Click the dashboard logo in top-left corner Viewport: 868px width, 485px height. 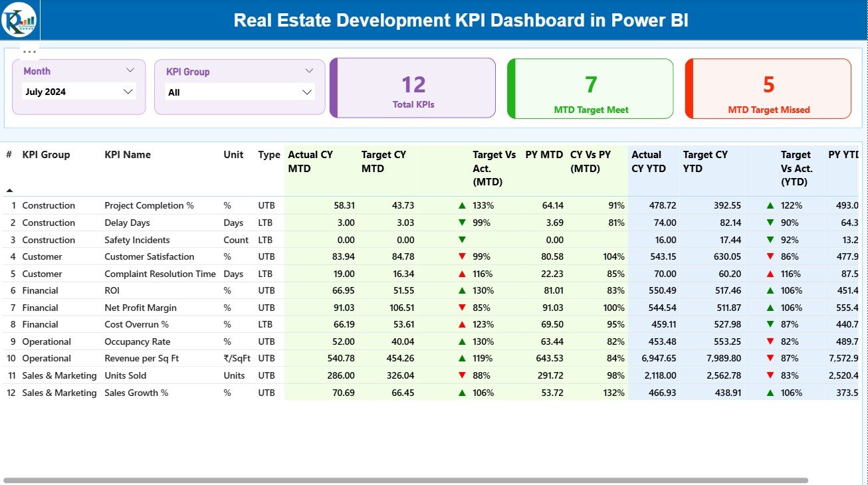pos(19,20)
